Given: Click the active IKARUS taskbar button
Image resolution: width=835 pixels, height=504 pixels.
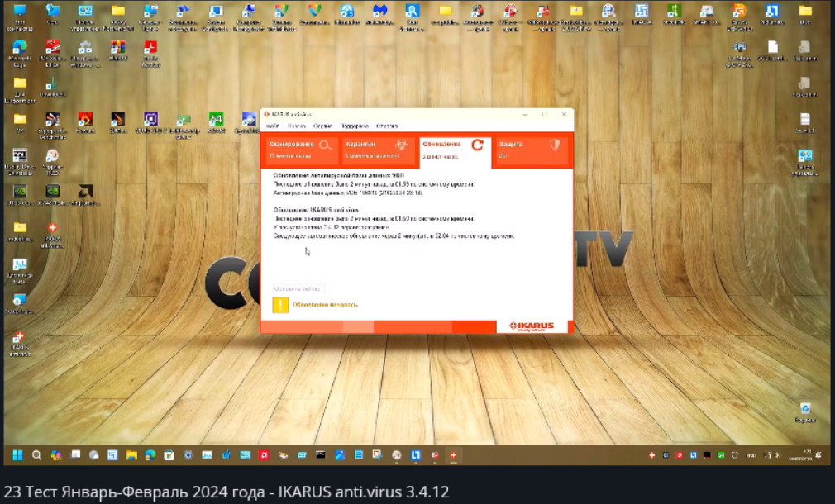Looking at the screenshot, I should (x=453, y=455).
